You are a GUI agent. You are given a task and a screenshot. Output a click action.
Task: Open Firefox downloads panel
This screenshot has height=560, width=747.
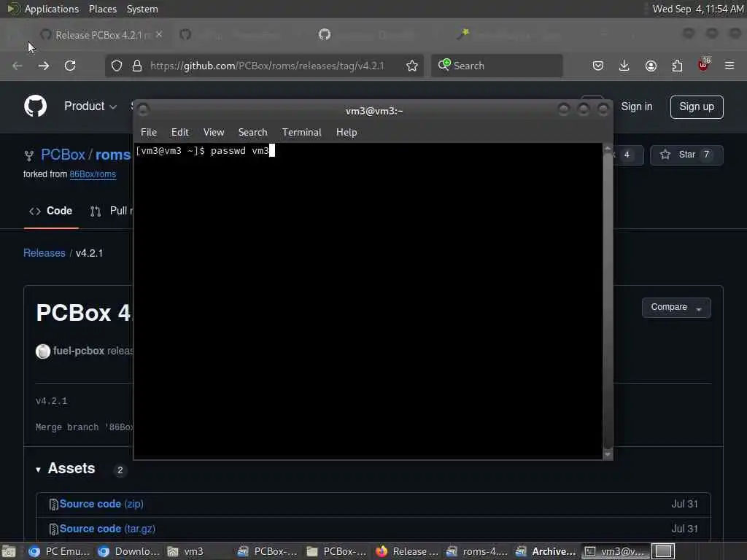coord(624,66)
